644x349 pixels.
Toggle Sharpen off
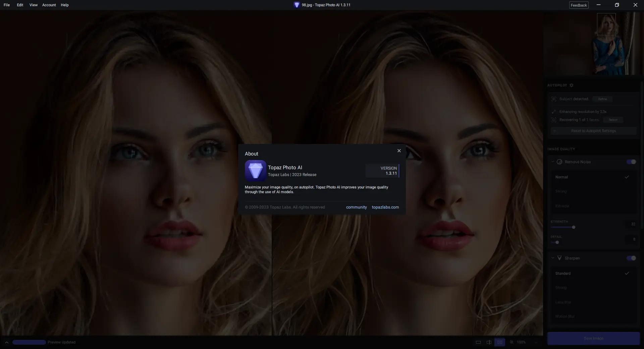(x=631, y=258)
